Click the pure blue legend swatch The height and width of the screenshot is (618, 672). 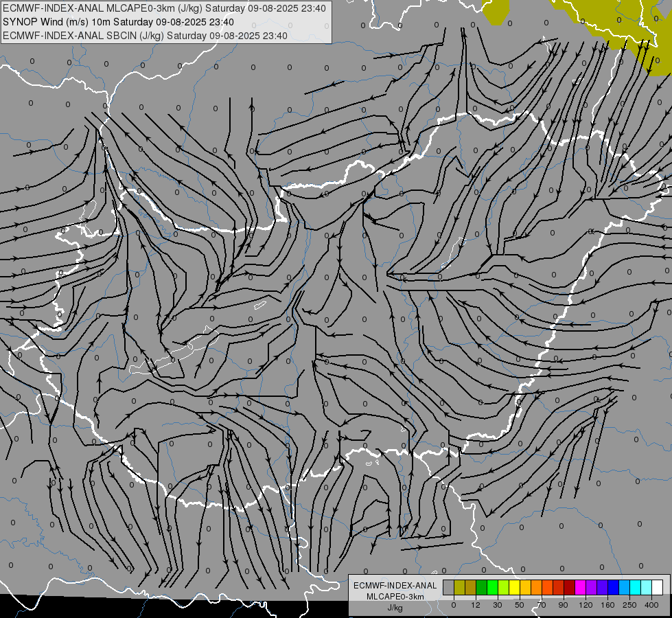pyautogui.click(x=614, y=587)
